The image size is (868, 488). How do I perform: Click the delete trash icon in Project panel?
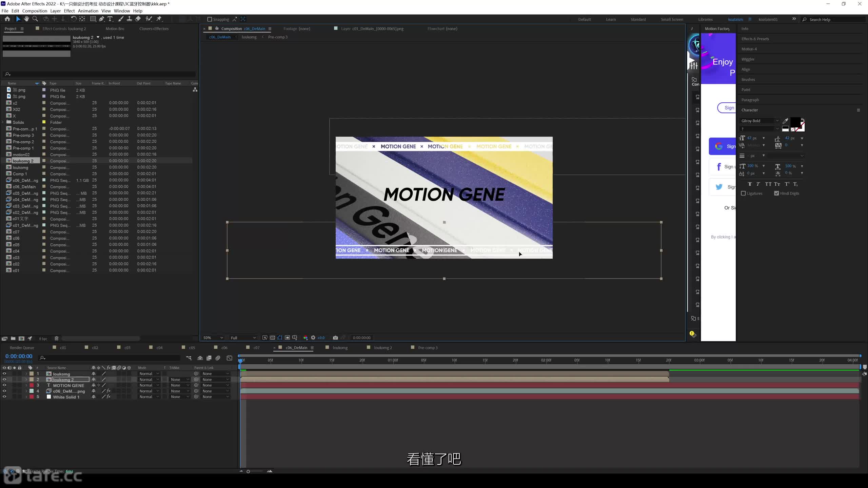[x=57, y=339]
